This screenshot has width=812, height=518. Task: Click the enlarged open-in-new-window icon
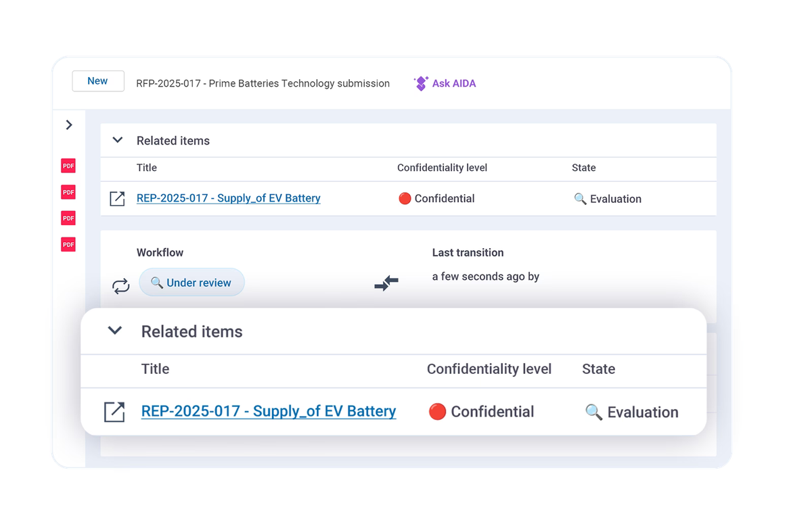(x=114, y=412)
